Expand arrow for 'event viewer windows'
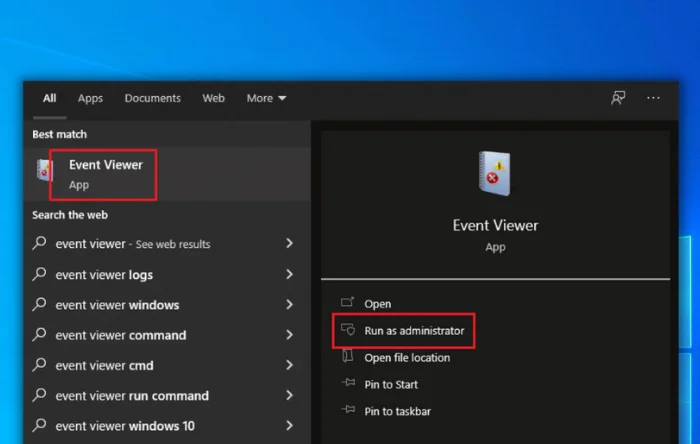The image size is (700, 444). click(x=289, y=304)
